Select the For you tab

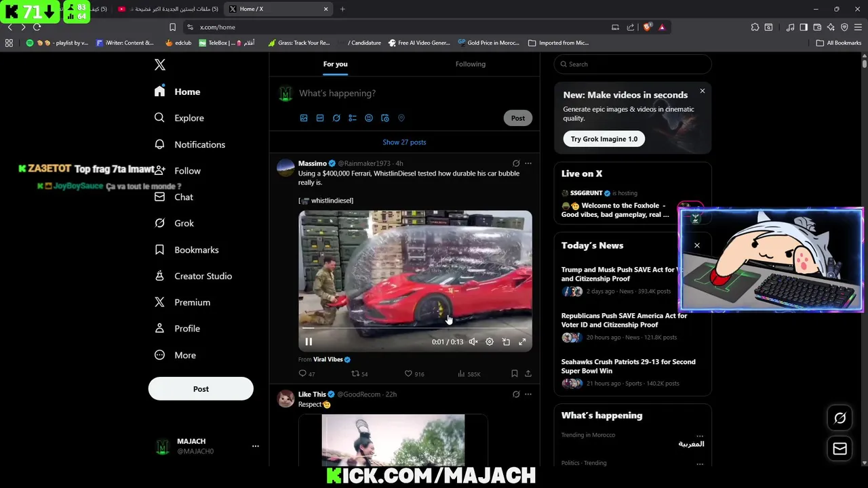(336, 64)
